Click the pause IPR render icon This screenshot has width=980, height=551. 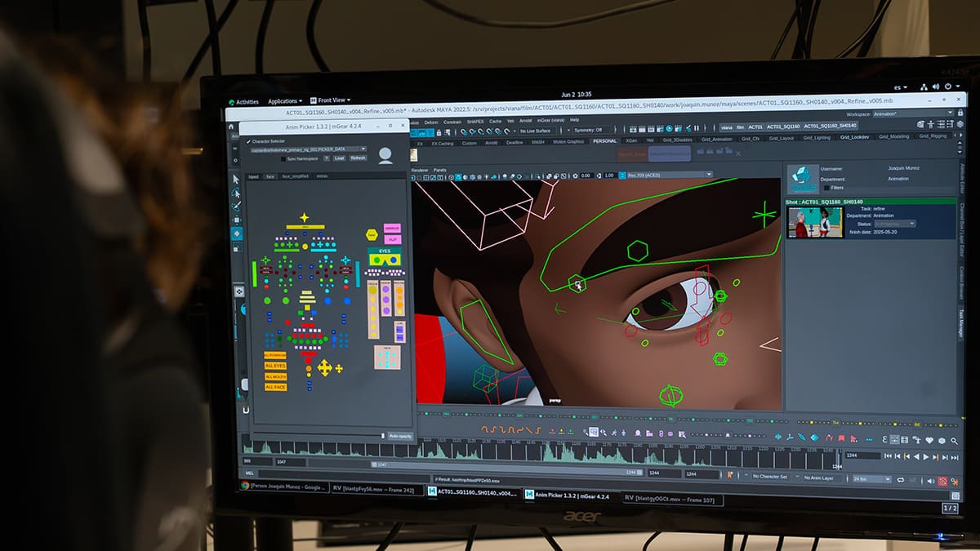click(696, 128)
